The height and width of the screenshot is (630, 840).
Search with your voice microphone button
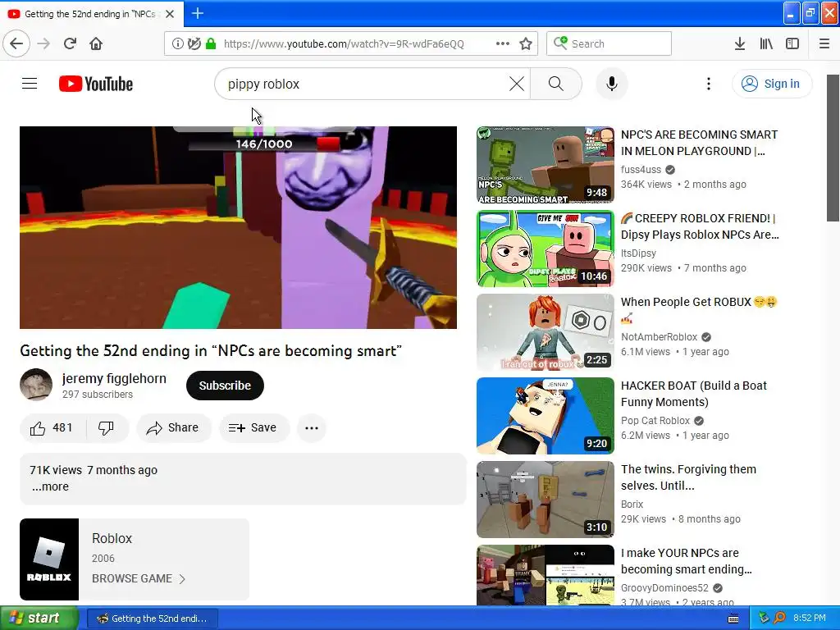click(612, 84)
